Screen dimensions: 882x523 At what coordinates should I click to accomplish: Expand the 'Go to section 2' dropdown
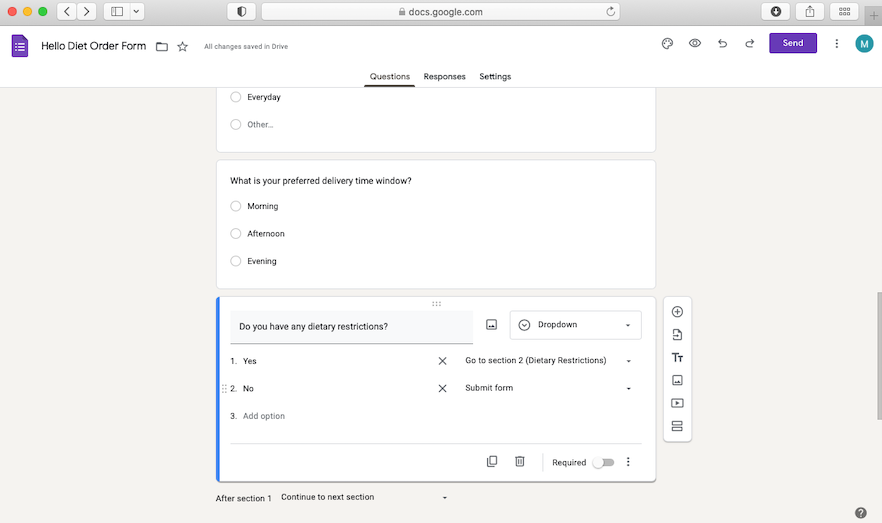pos(548,361)
